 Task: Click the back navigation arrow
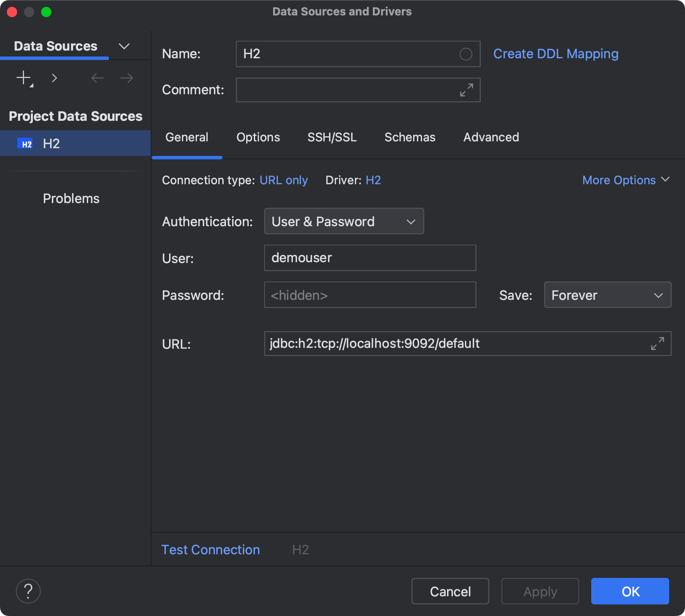click(x=97, y=78)
